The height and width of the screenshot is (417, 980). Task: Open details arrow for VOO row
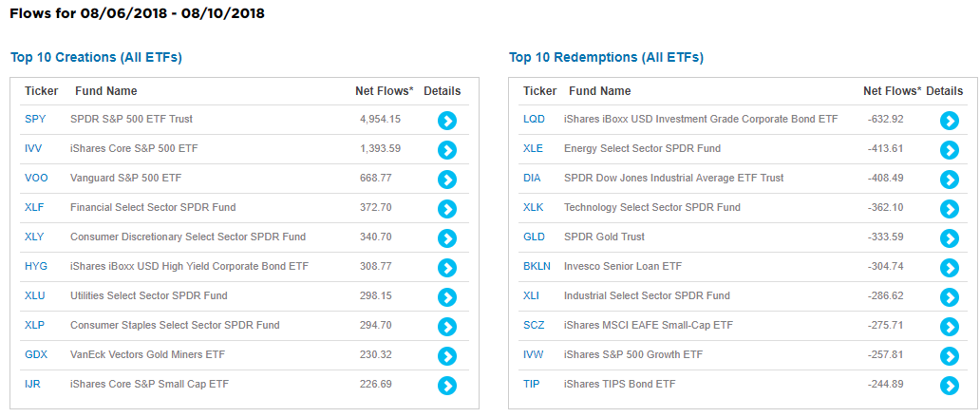(447, 180)
